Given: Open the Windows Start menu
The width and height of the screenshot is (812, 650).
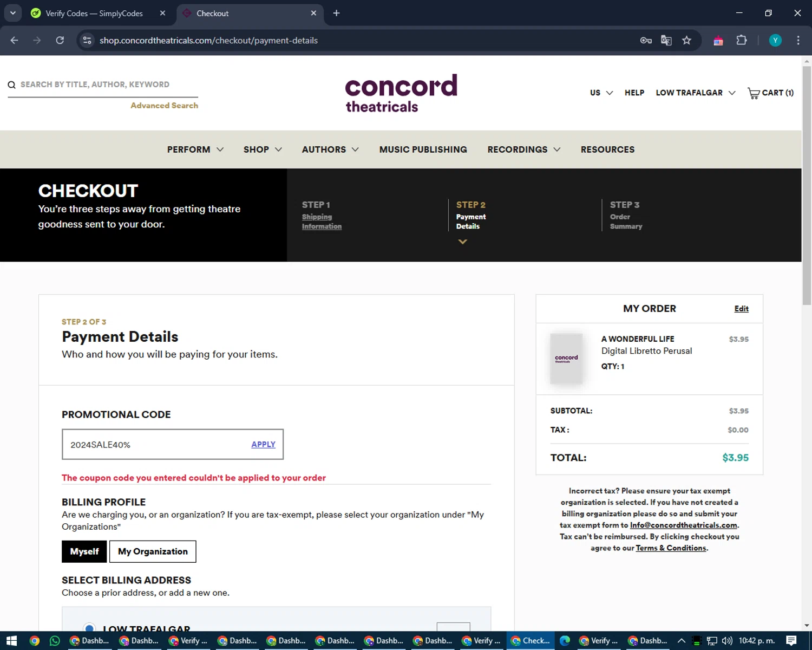Looking at the screenshot, I should click(x=11, y=641).
